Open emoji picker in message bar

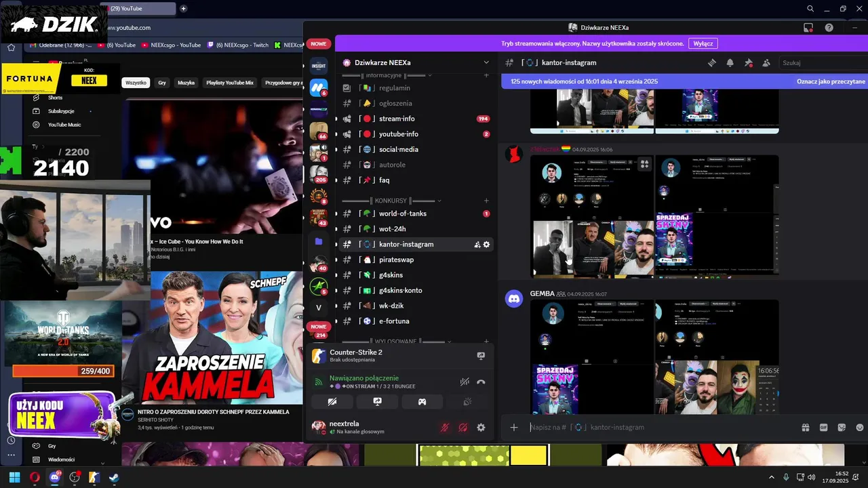pyautogui.click(x=861, y=427)
